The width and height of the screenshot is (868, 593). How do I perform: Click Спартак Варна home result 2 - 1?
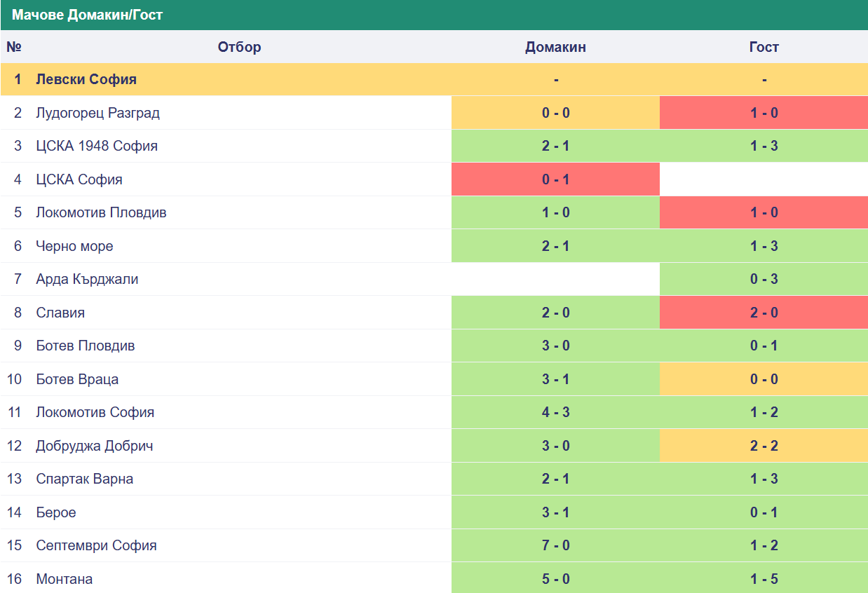click(555, 479)
